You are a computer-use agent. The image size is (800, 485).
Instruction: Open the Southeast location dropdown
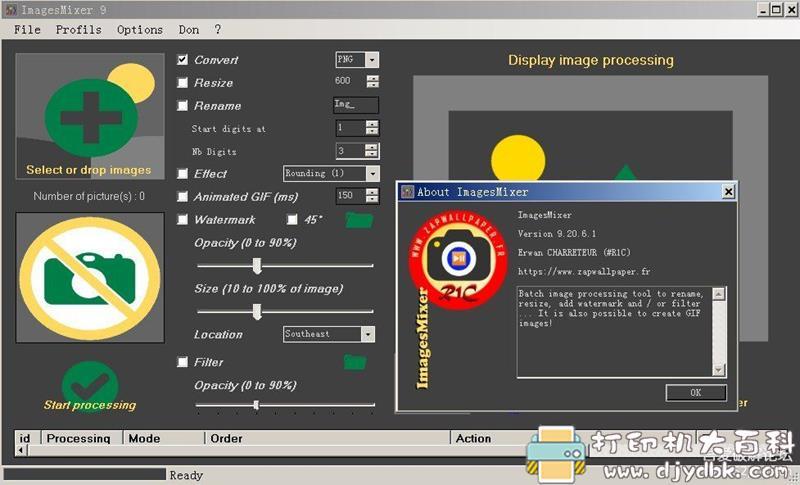point(368,334)
